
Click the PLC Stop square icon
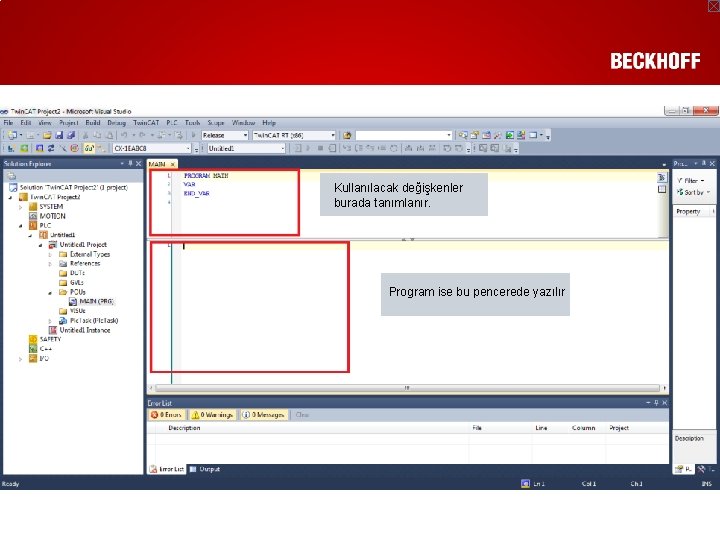[x=321, y=148]
